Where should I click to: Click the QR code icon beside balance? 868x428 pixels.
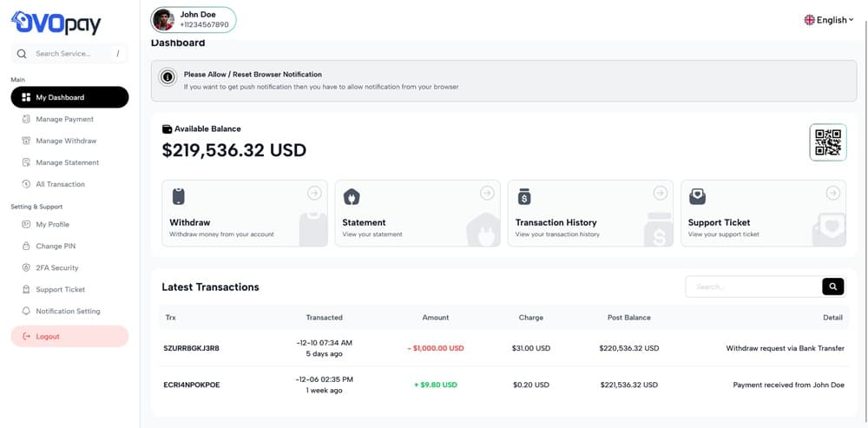[x=828, y=142]
